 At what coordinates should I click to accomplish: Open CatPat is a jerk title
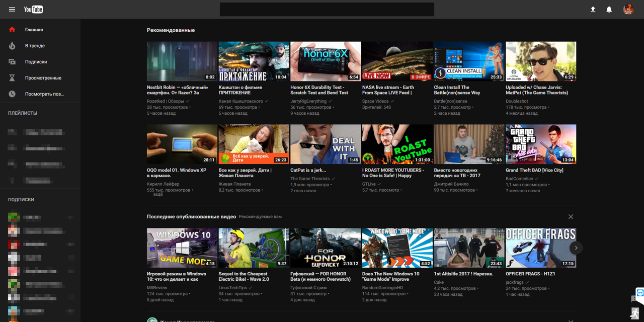pyautogui.click(x=308, y=170)
